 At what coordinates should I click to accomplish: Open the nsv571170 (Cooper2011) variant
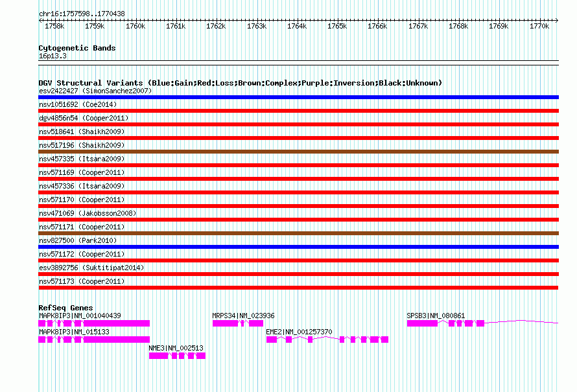click(x=82, y=200)
